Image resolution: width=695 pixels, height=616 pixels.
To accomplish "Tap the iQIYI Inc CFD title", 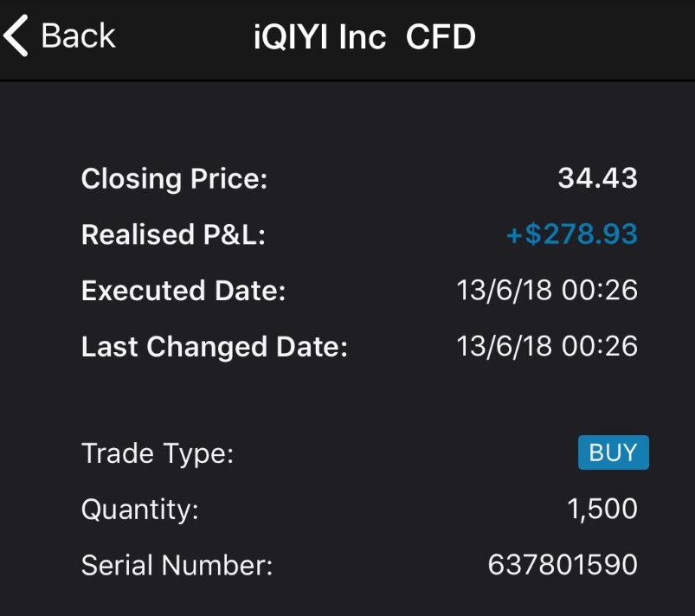I will pyautogui.click(x=364, y=37).
